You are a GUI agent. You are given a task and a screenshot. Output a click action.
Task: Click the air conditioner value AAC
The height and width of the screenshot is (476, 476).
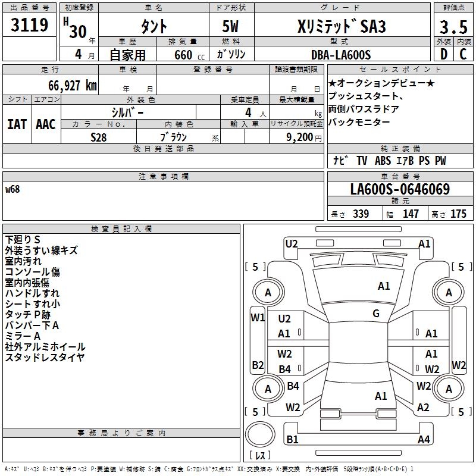[46, 124]
